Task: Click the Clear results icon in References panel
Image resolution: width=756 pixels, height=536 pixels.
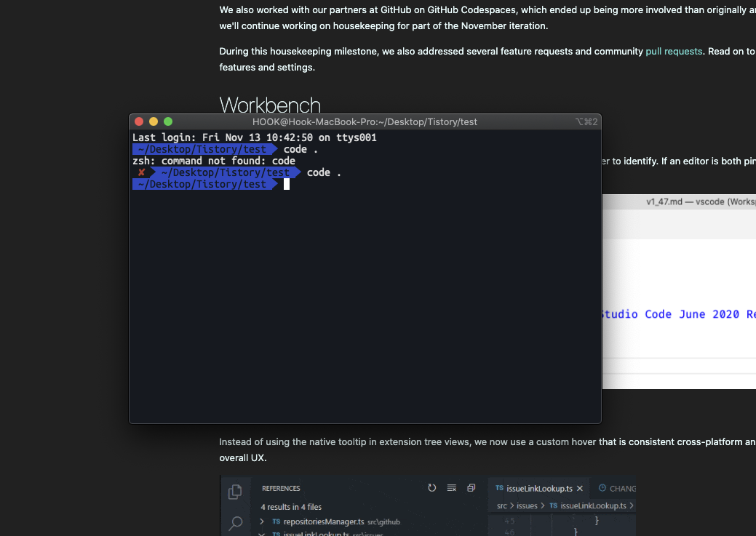Action: 452,488
